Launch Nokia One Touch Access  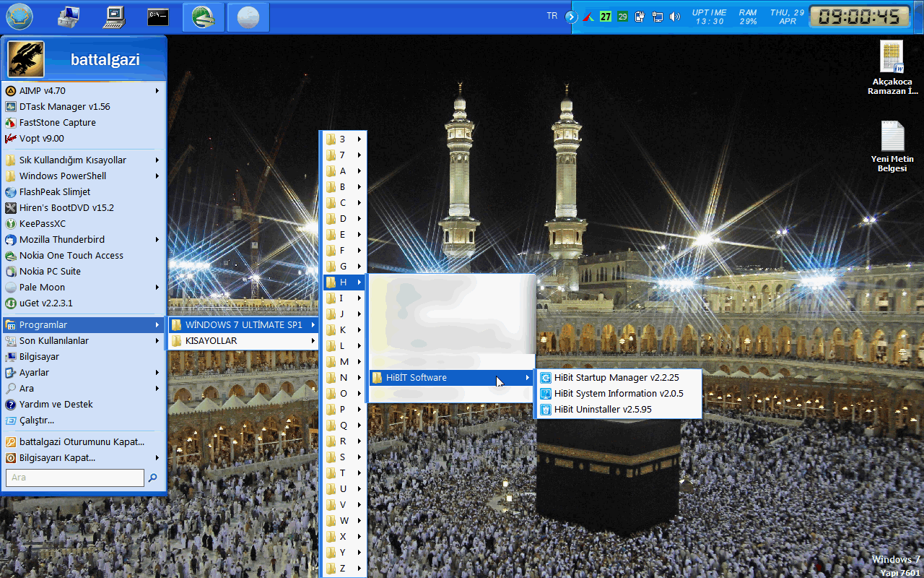coord(84,256)
